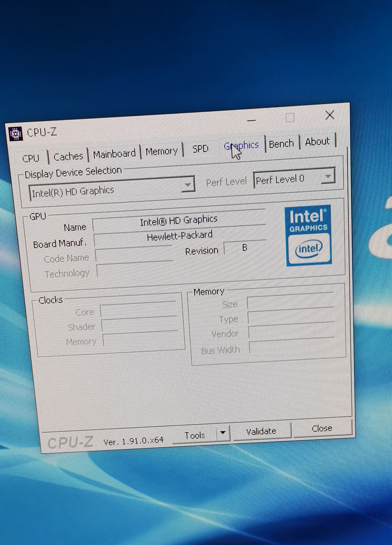Click the 'Board Manuf.' label
Screen dimensions: 392x545
pos(59,244)
